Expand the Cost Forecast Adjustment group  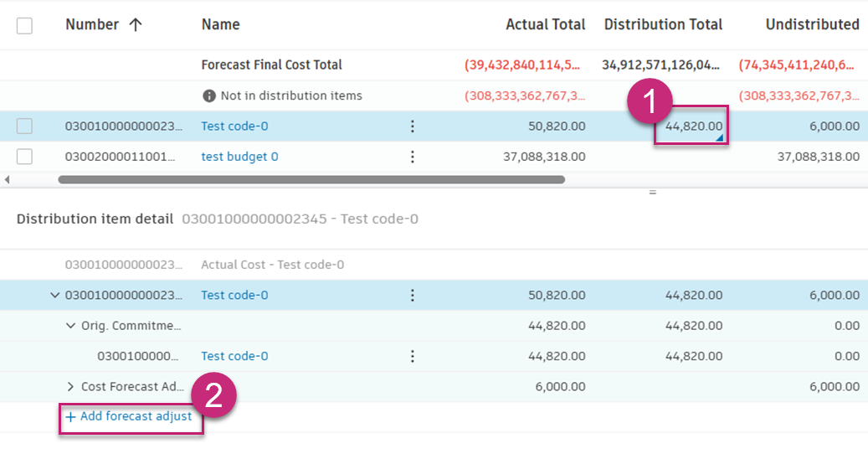[71, 386]
